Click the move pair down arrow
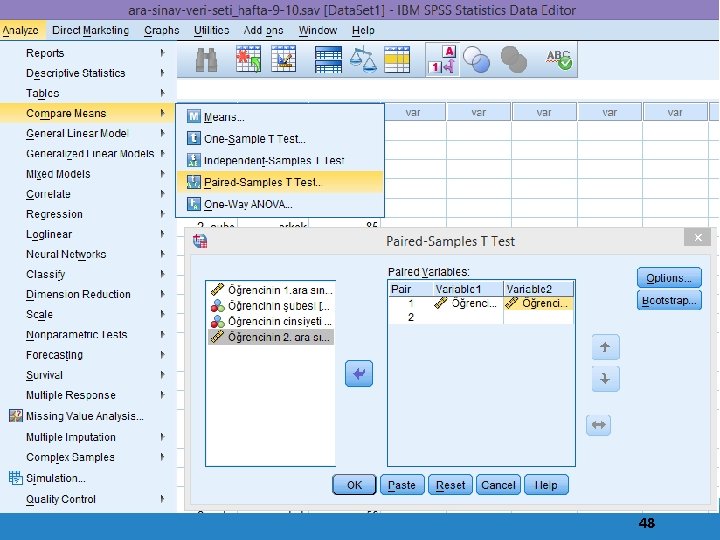The width and height of the screenshot is (720, 540). tap(605, 379)
